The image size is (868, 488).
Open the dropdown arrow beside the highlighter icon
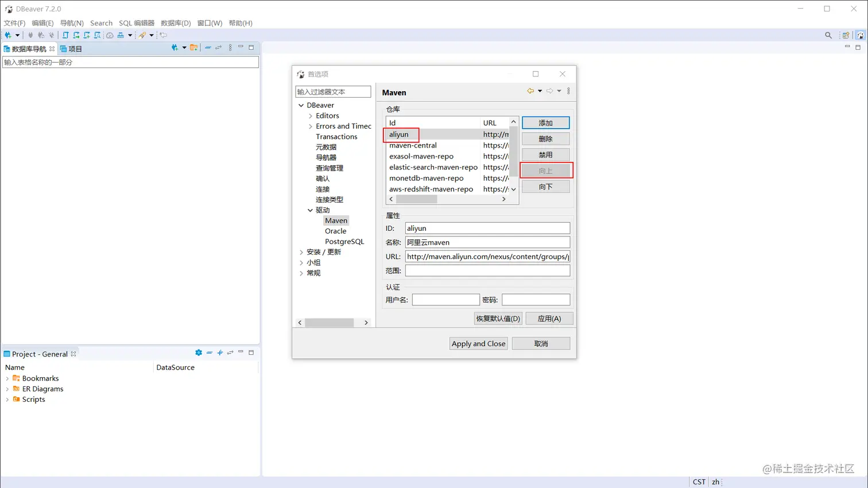[152, 35]
